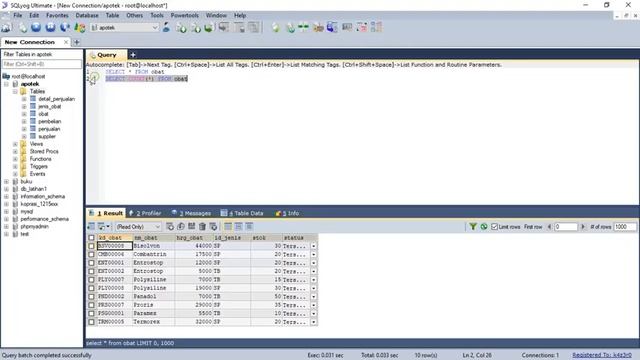Check the row checkbox for Panadol
Screen dimensions: 640x360
click(91, 297)
